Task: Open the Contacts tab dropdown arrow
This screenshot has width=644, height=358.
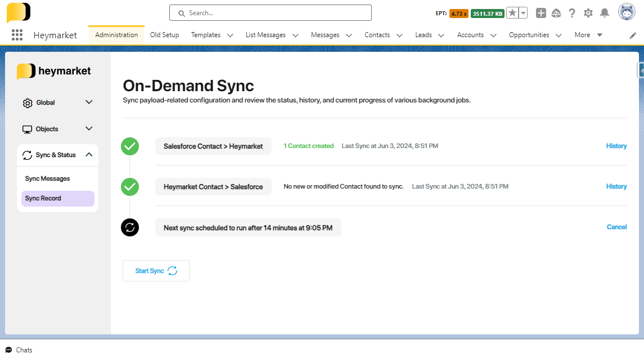Action: pyautogui.click(x=399, y=35)
